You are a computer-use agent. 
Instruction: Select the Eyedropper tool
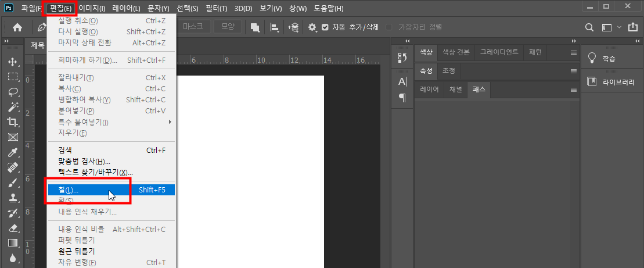point(13,152)
